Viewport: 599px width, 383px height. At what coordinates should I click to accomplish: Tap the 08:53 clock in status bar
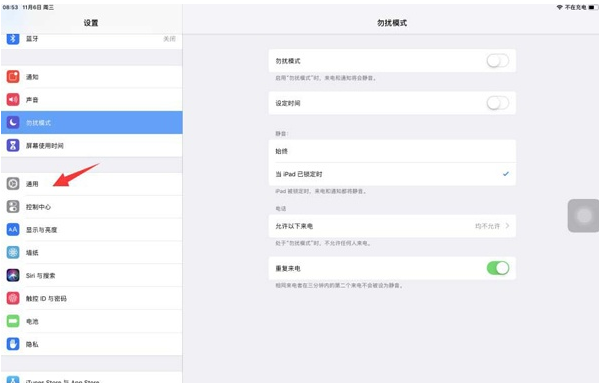pos(10,7)
